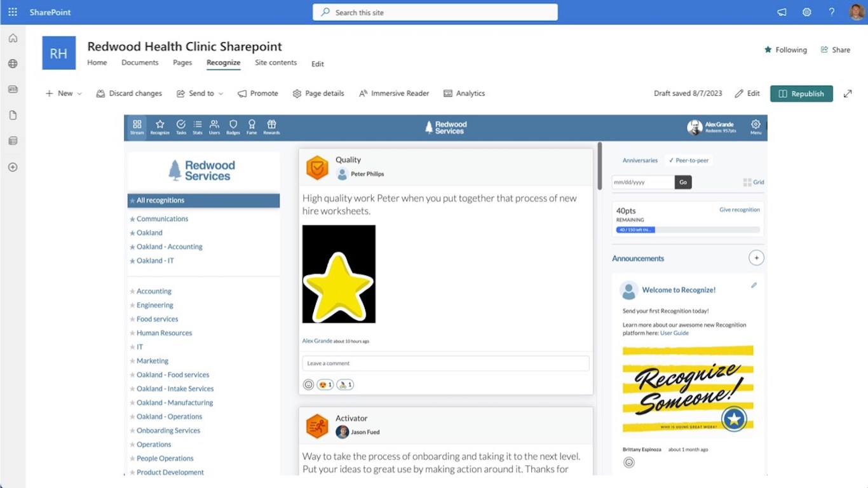This screenshot has height=488, width=868.
Task: Click the Create plus icon in rail
Action: 13,167
